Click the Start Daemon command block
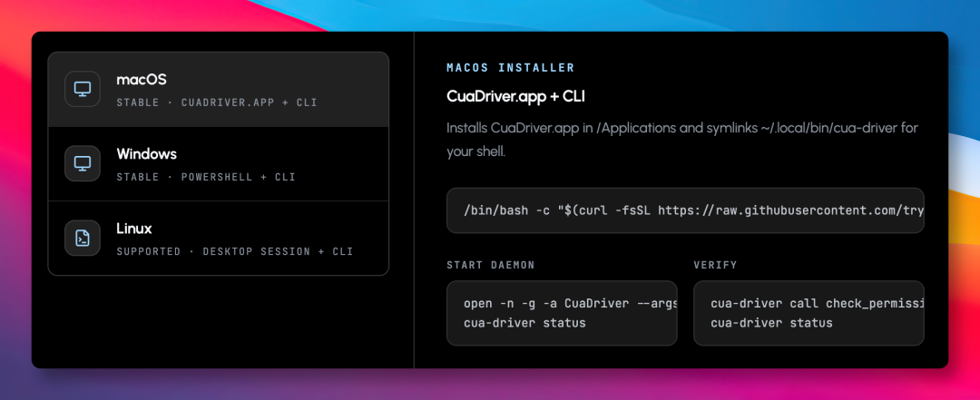The height and width of the screenshot is (400, 980). coord(562,313)
